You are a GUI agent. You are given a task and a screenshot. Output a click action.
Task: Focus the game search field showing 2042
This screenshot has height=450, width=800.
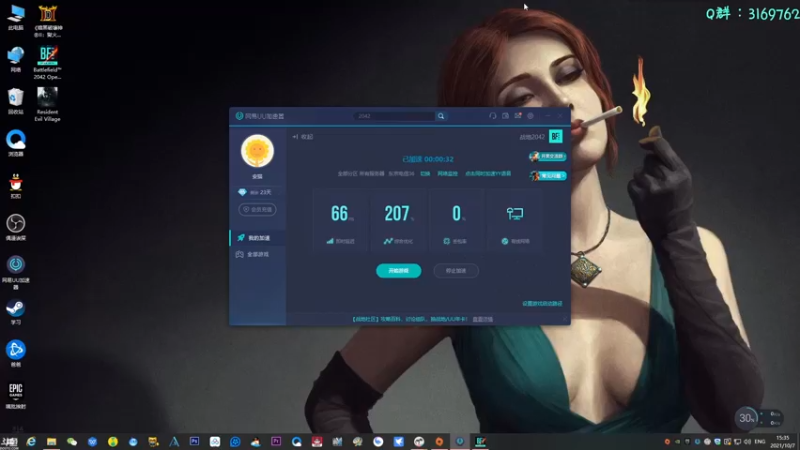[394, 116]
